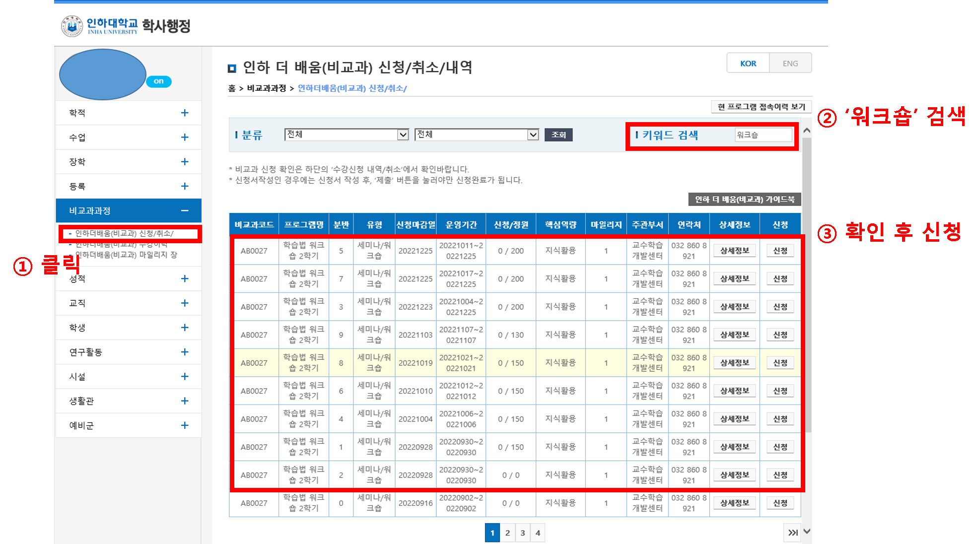Image resolution: width=980 pixels, height=544 pixels.
Task: Click 신청 for 분반 9 row
Action: point(780,335)
